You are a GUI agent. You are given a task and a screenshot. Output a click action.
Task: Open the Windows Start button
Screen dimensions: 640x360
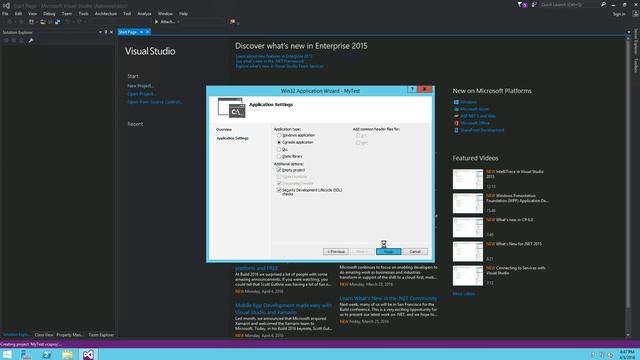point(7,354)
